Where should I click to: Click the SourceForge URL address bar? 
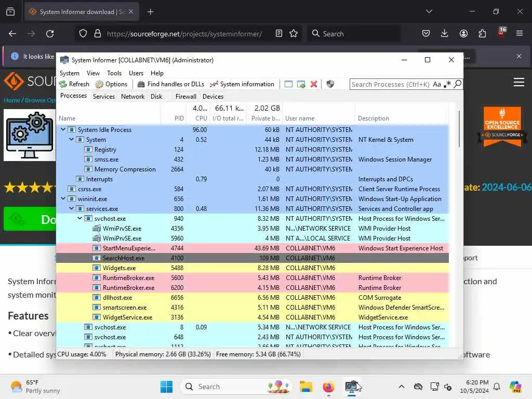click(x=184, y=34)
